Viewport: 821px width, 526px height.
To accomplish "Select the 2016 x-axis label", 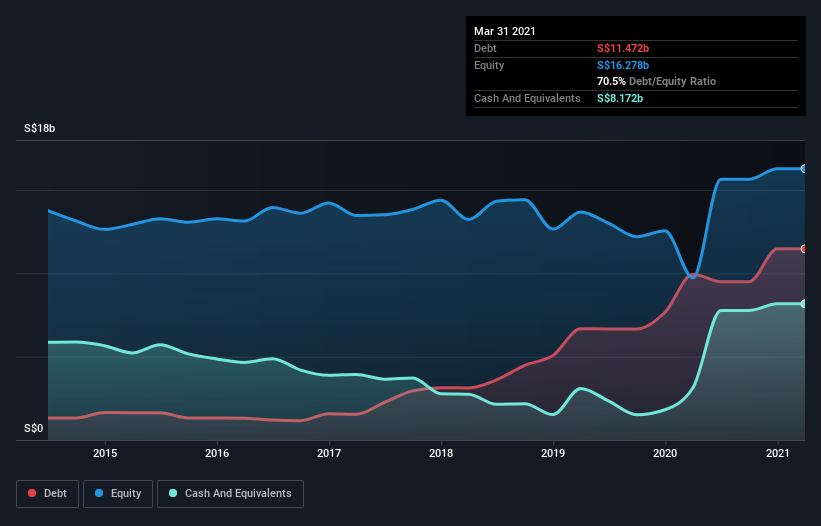I will tap(217, 453).
